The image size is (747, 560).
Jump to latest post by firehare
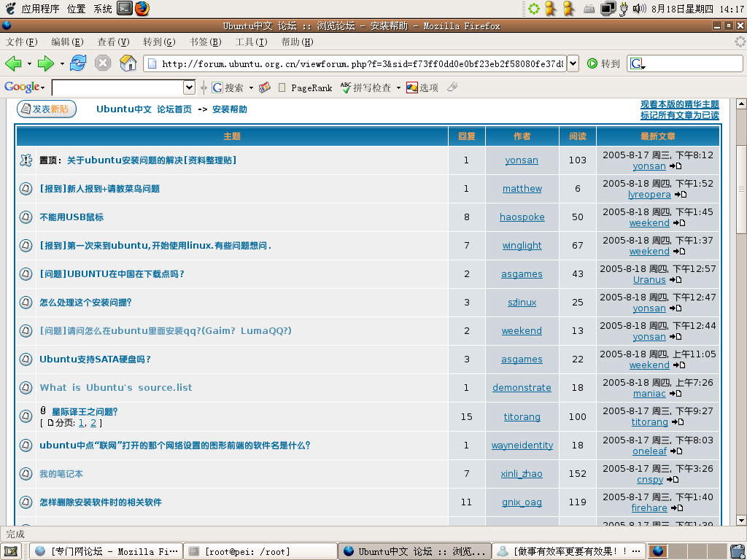click(677, 508)
